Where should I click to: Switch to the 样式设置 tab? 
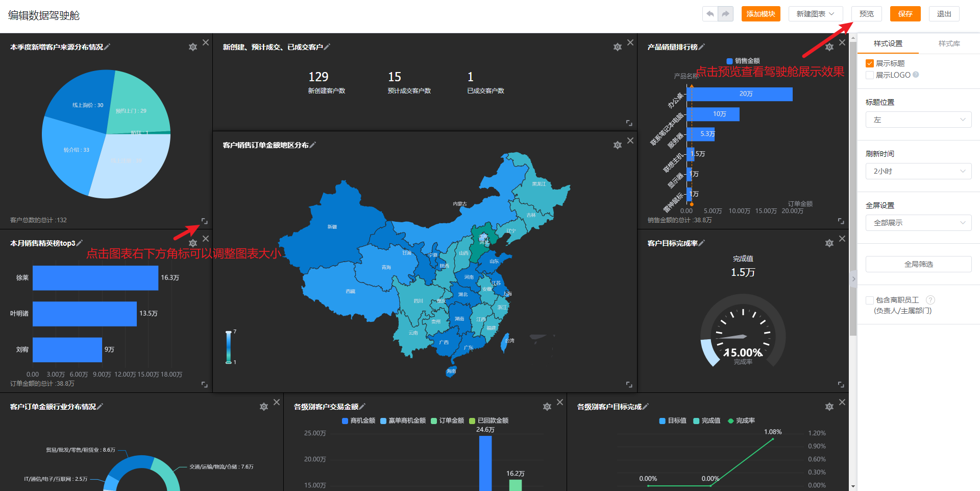coord(888,43)
